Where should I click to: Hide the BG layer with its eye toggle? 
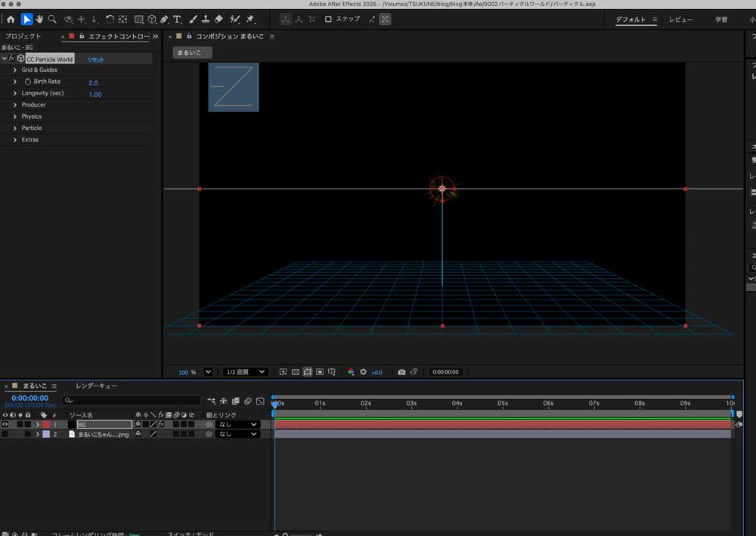pyautogui.click(x=5, y=424)
